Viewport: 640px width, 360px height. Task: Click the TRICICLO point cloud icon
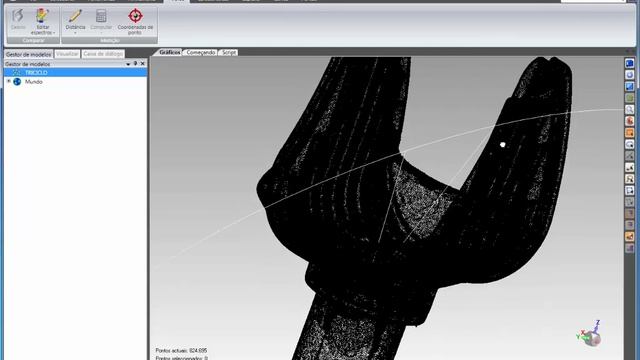[17, 73]
